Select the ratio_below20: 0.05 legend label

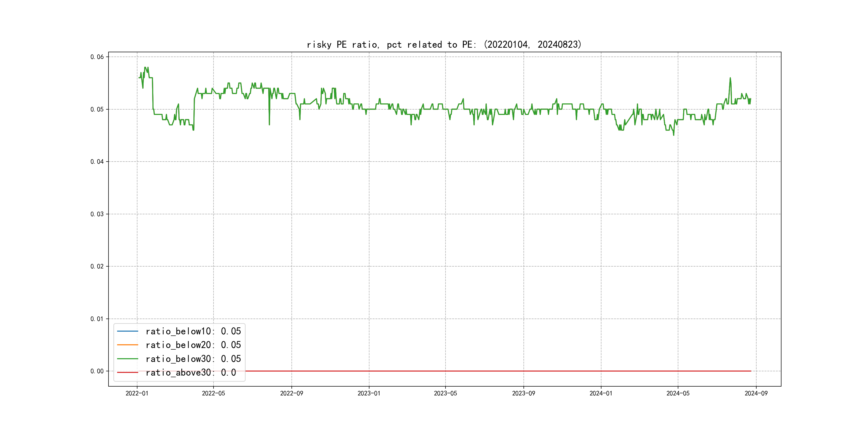tap(193, 345)
